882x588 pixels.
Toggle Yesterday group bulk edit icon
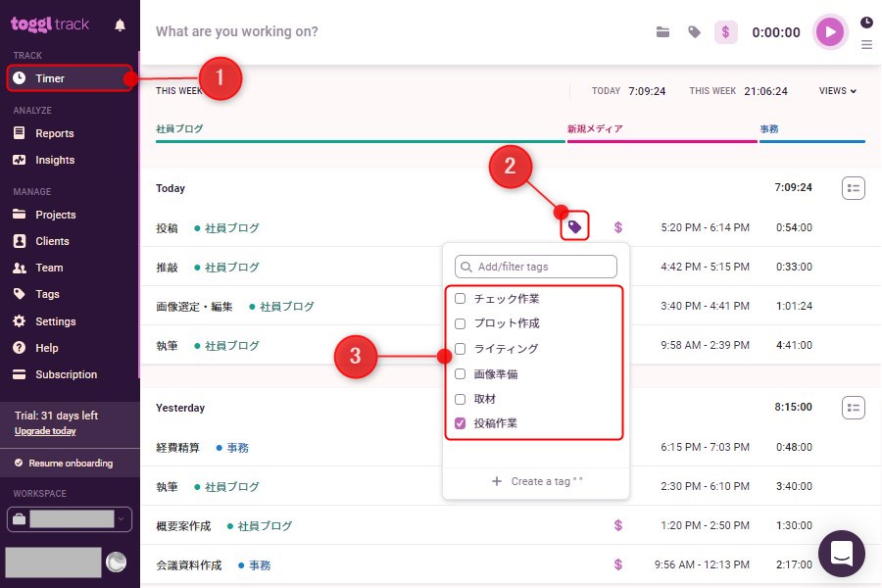tap(854, 408)
